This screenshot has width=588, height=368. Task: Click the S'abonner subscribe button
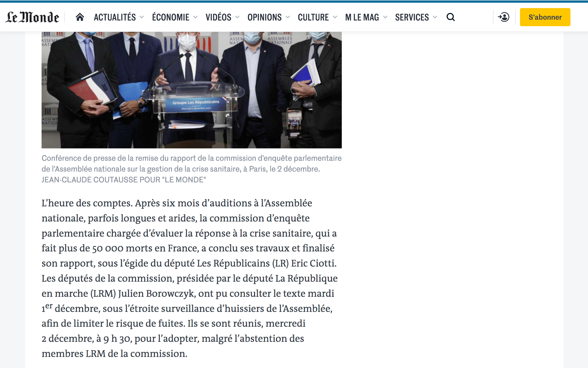(x=546, y=17)
